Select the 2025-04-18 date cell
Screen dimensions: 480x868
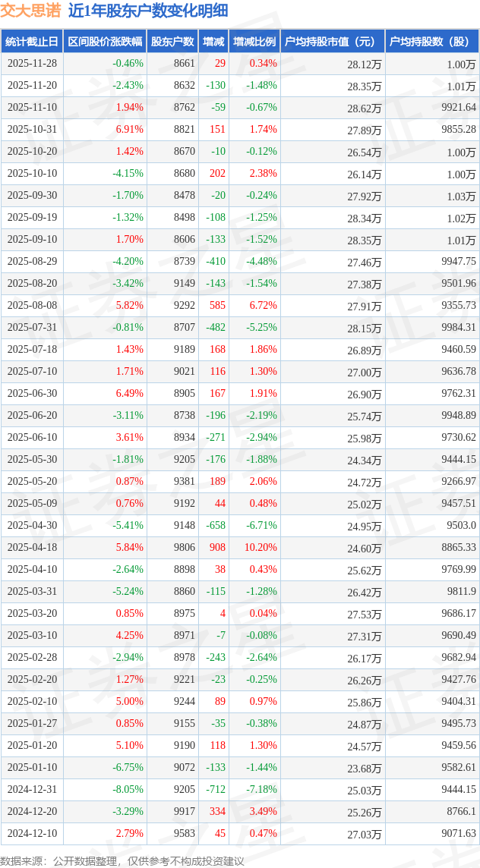point(32,548)
